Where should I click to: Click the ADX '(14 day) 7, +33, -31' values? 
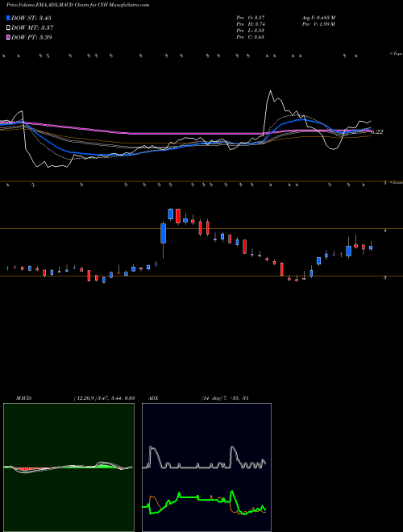click(225, 398)
